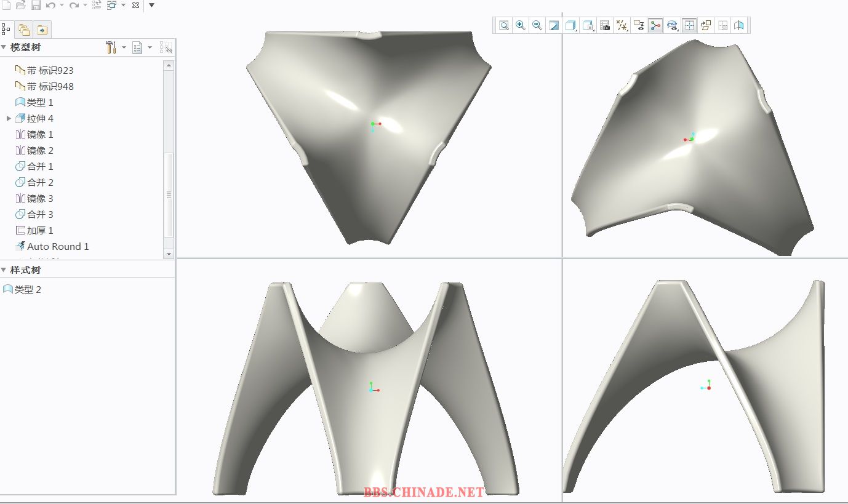Click the model tree vertical scrollbar thumb

[x=169, y=194]
